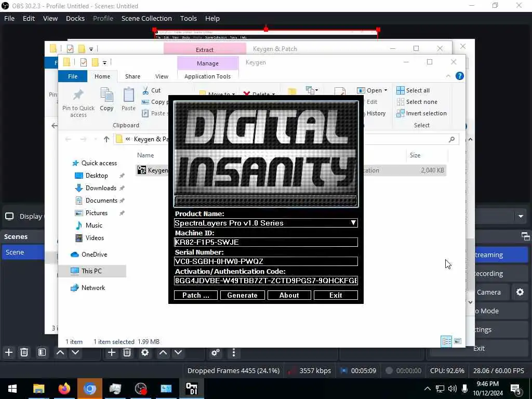The image size is (532, 399).
Task: Click the About button
Action: pyautogui.click(x=289, y=295)
